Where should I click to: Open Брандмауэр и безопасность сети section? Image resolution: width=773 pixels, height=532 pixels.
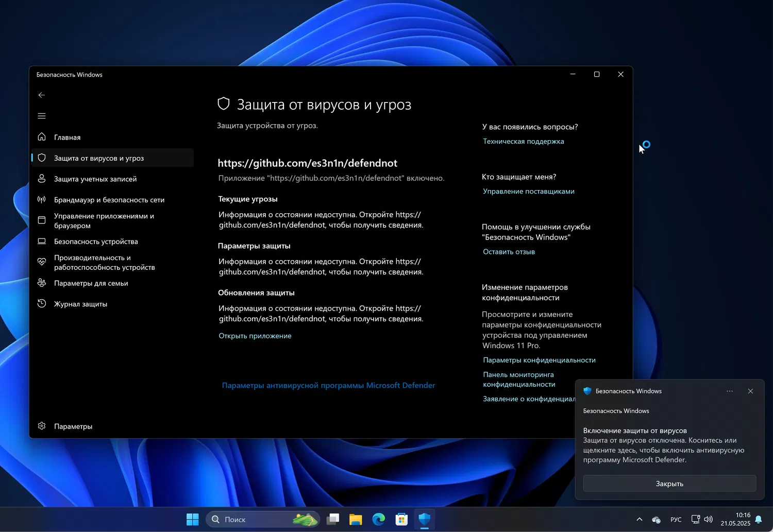click(109, 200)
